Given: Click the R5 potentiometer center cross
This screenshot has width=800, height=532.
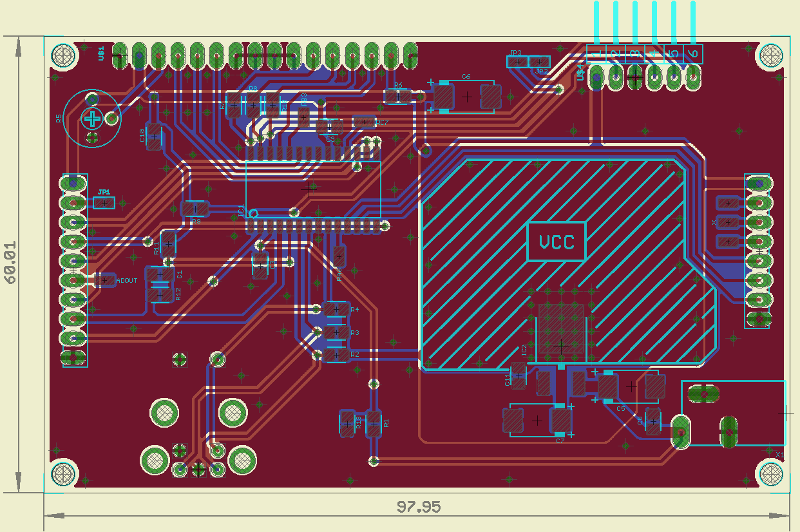Looking at the screenshot, I should click(x=92, y=119).
